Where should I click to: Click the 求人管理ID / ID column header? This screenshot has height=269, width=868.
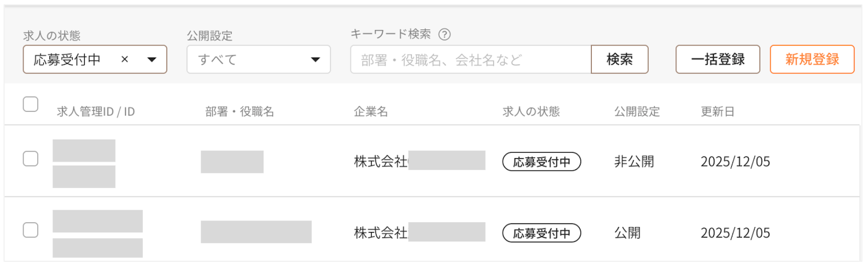pos(95,111)
